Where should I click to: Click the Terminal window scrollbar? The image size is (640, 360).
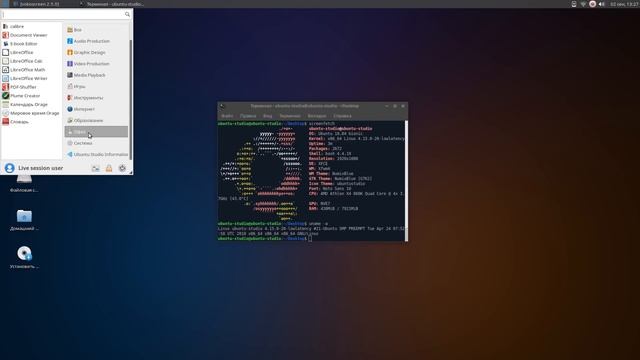406,180
